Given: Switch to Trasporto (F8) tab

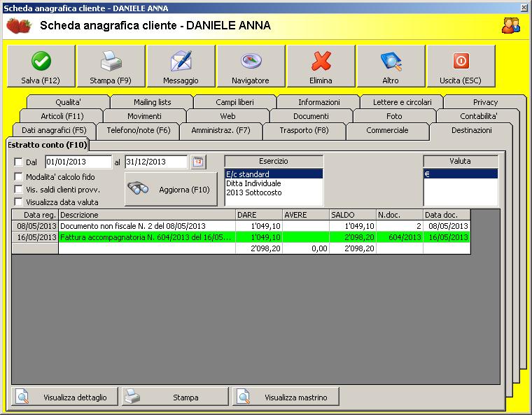Looking at the screenshot, I should point(304,130).
